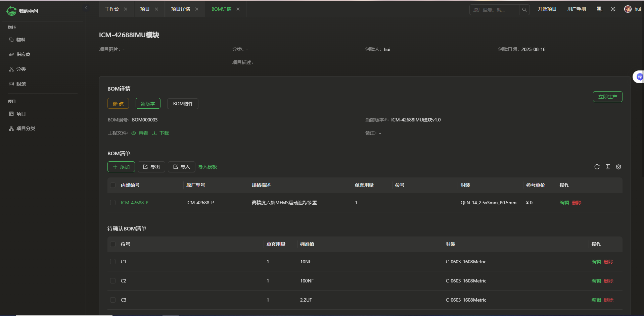Adjust table row density icon
This screenshot has height=316, width=644.
pyautogui.click(x=607, y=167)
